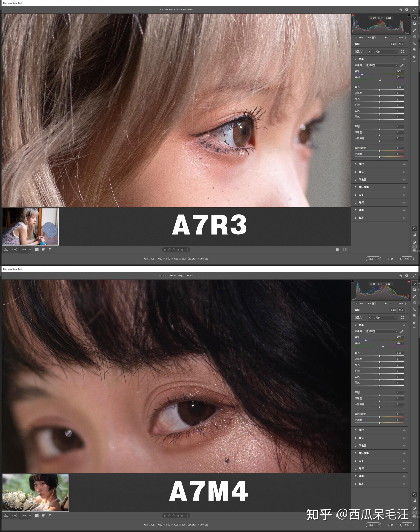Image resolution: width=420 pixels, height=532 pixels.
Task: Toggle 基本 panel eye icon in upper window
Action: pyautogui.click(x=404, y=59)
